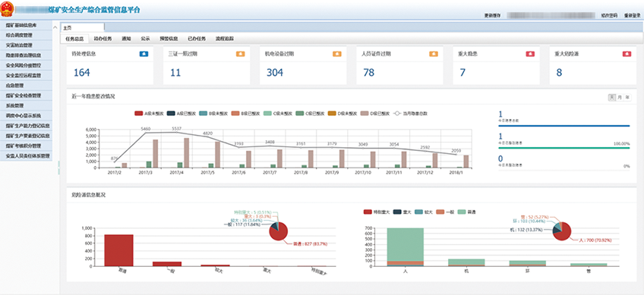Viewport: 644px width, 295px height.
Task: Open the 预警信息 tab
Action: [x=169, y=39]
